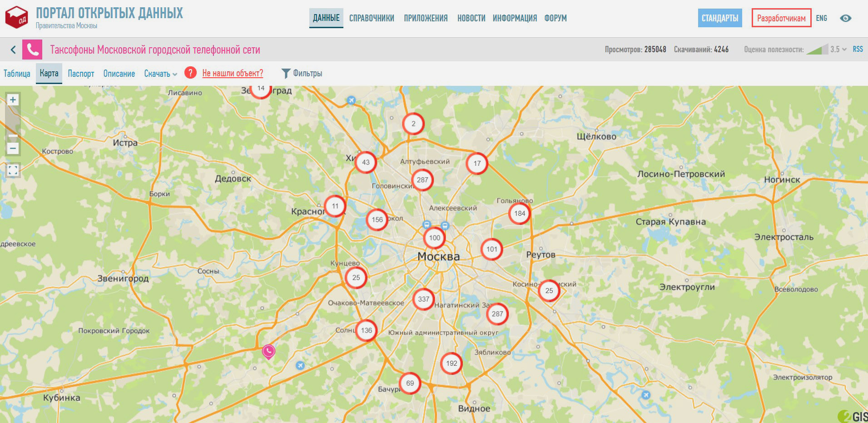Open the НОВОСТИ menu
Screen dimensions: 868x423
coord(471,18)
